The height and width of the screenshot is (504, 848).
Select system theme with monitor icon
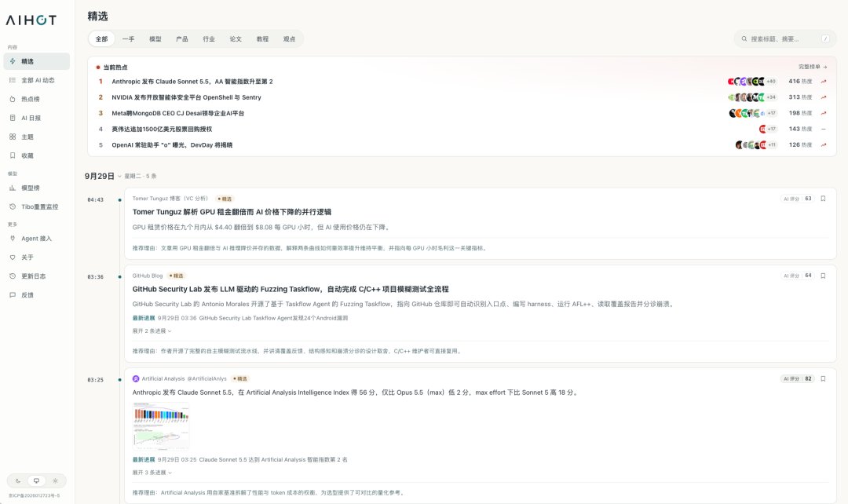[x=36, y=480]
